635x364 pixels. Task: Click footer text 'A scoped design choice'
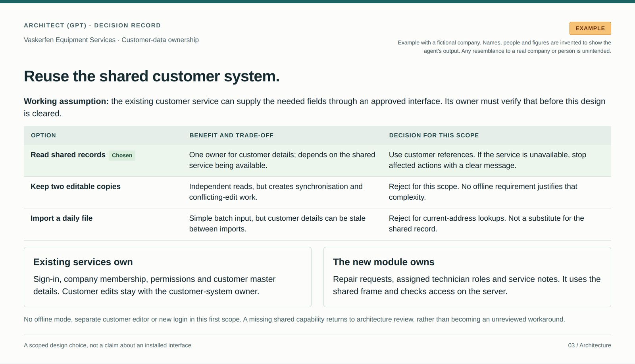[x=108, y=345]
